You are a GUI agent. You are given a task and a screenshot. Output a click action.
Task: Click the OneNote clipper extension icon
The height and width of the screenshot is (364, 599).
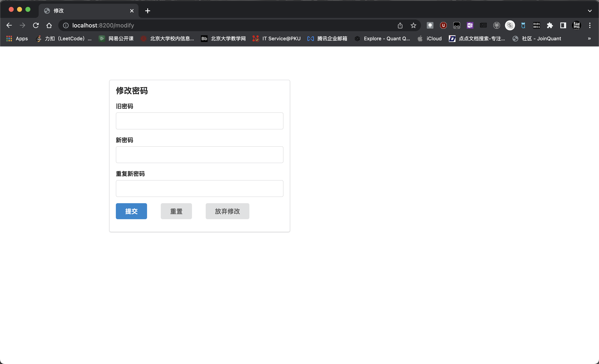pyautogui.click(x=470, y=25)
